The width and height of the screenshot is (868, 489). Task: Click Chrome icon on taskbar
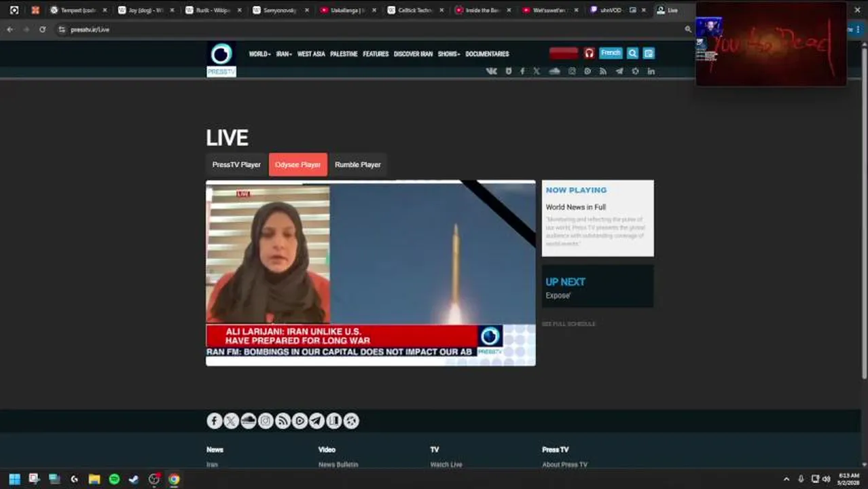[174, 479]
